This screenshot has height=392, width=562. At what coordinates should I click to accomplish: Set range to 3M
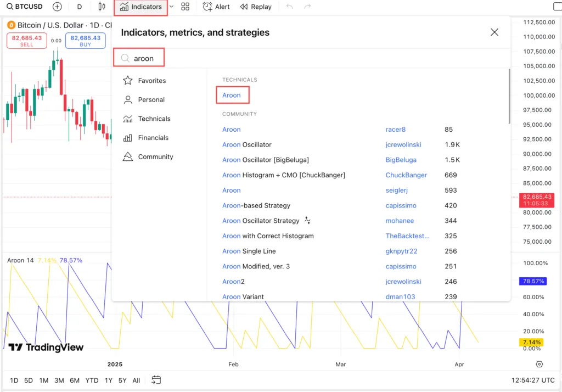pos(59,380)
